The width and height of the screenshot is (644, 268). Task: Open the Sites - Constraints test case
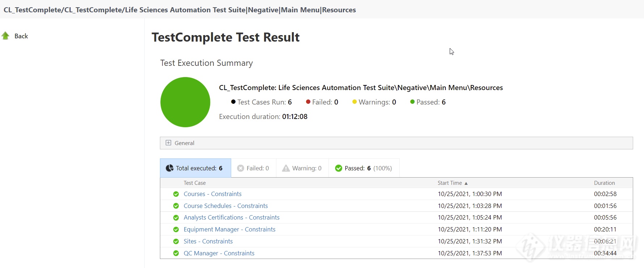point(208,241)
